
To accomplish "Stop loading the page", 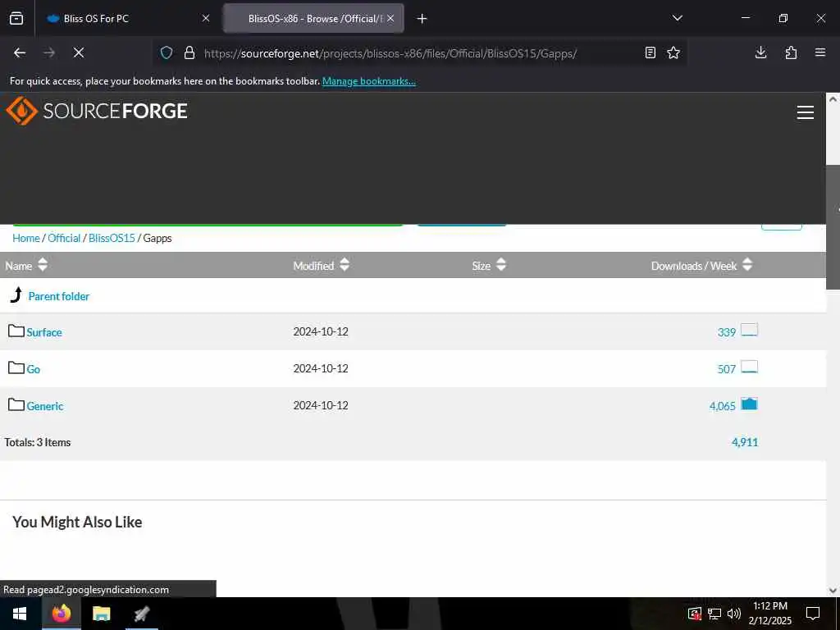I will [79, 52].
